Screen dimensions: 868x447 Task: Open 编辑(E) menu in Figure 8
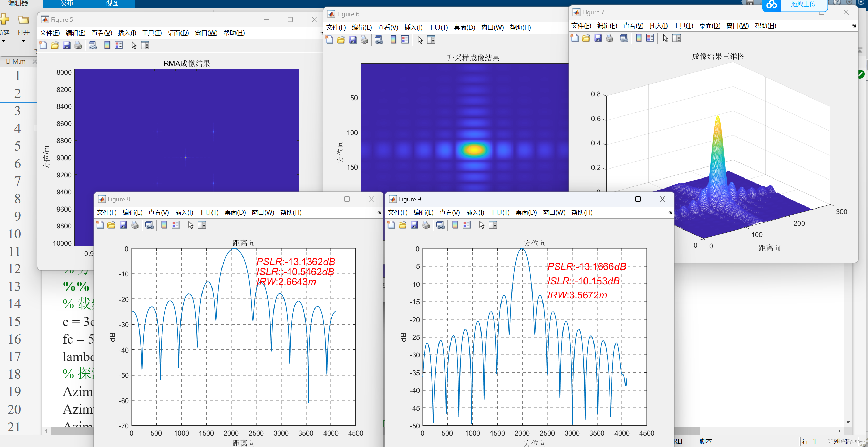point(133,212)
